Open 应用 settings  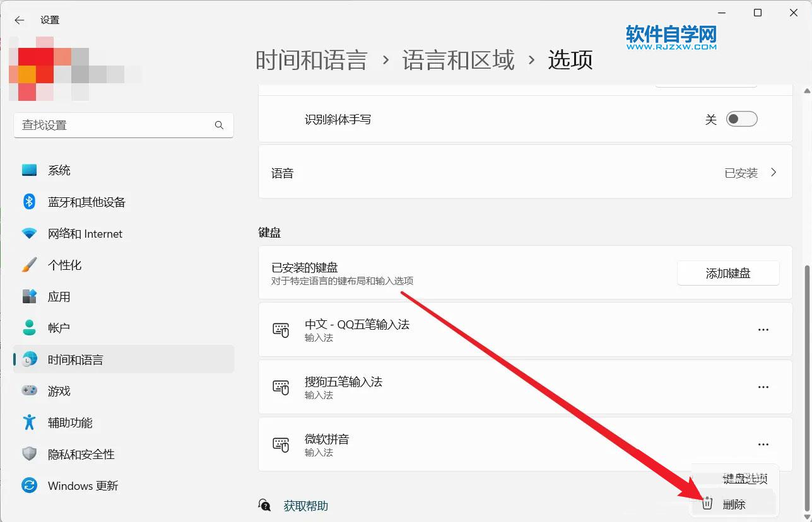pos(59,296)
